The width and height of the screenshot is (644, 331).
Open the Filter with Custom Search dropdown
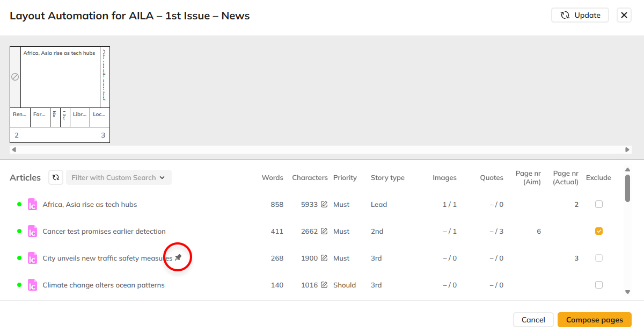118,177
